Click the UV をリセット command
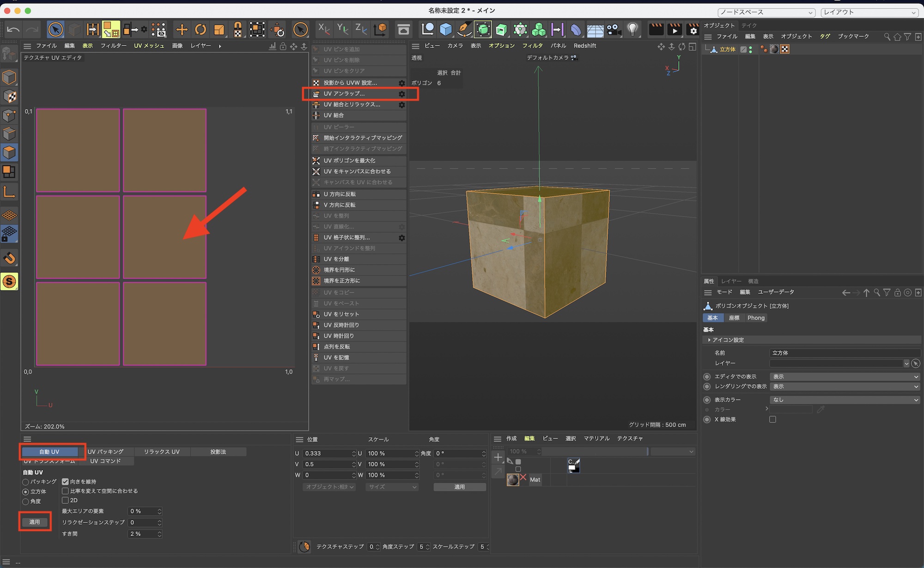This screenshot has width=924, height=568. click(341, 314)
